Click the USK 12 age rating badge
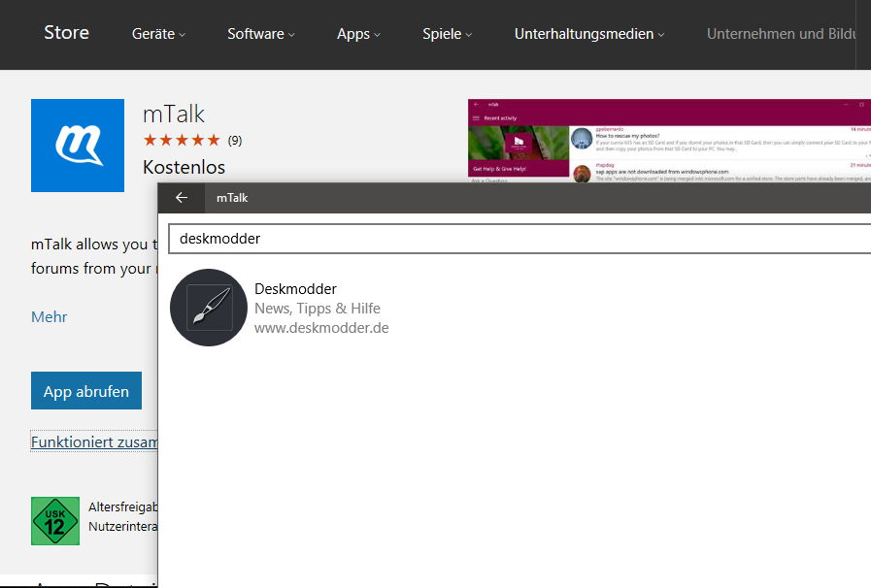The image size is (871, 588). (x=55, y=521)
